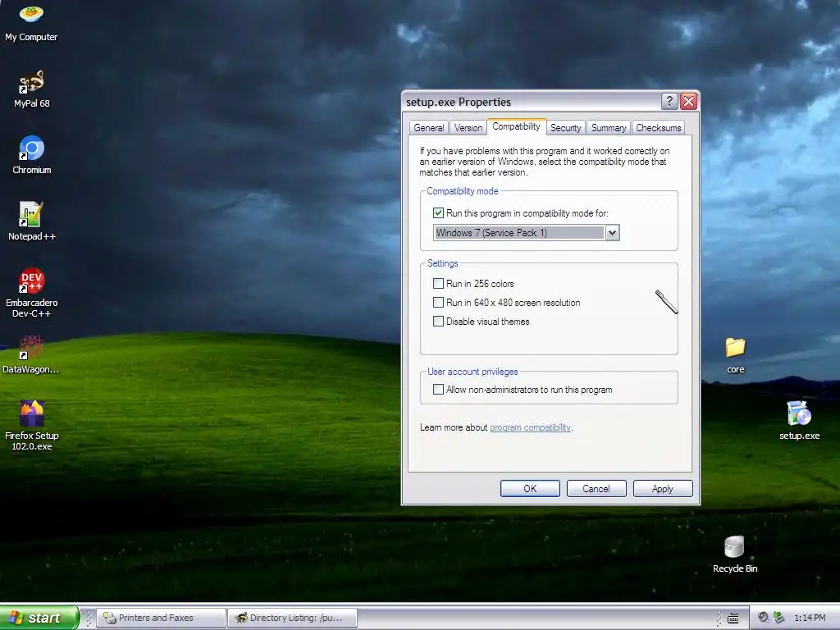This screenshot has height=630, width=840.
Task: Switch to the General tab
Action: click(x=428, y=128)
